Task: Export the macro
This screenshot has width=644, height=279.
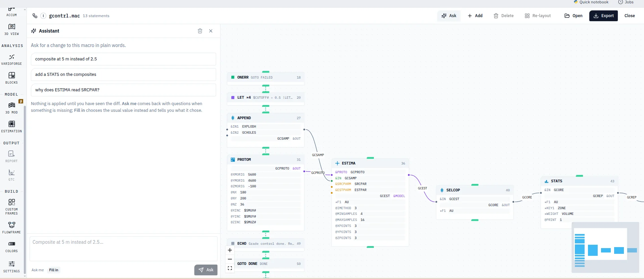Action: pyautogui.click(x=603, y=16)
